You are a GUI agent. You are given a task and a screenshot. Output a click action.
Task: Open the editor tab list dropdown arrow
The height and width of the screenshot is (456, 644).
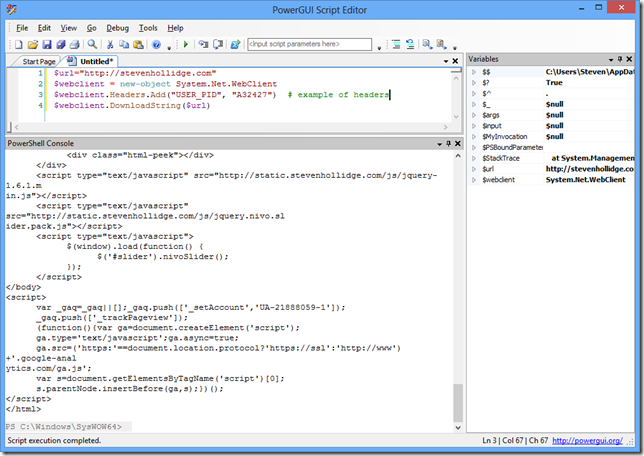[x=446, y=61]
